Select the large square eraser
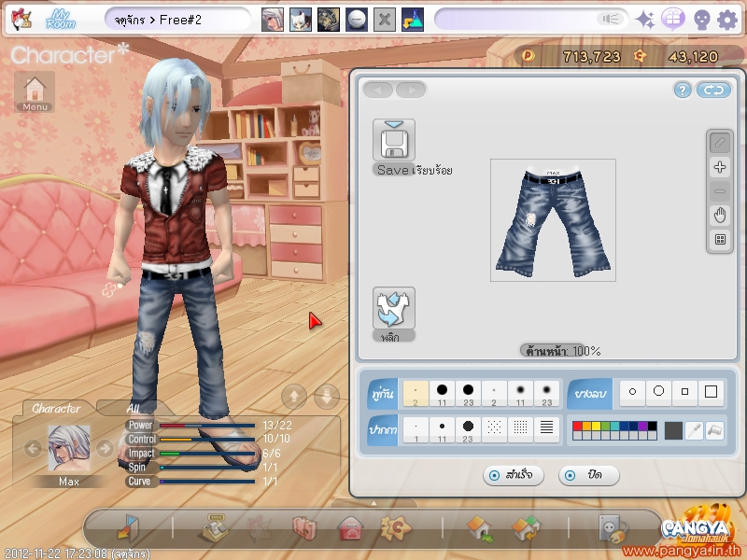Viewport: 747px width, 560px height. [x=711, y=391]
